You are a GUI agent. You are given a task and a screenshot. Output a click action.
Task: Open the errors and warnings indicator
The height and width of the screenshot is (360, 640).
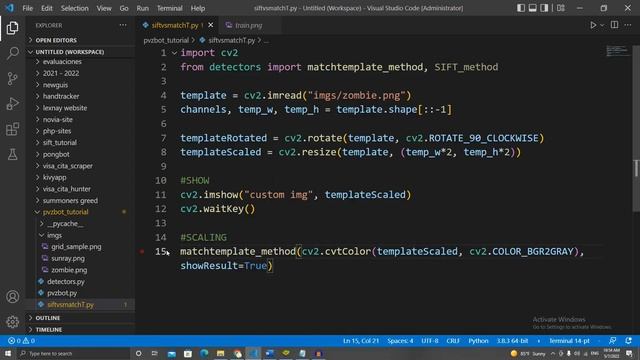(21, 341)
